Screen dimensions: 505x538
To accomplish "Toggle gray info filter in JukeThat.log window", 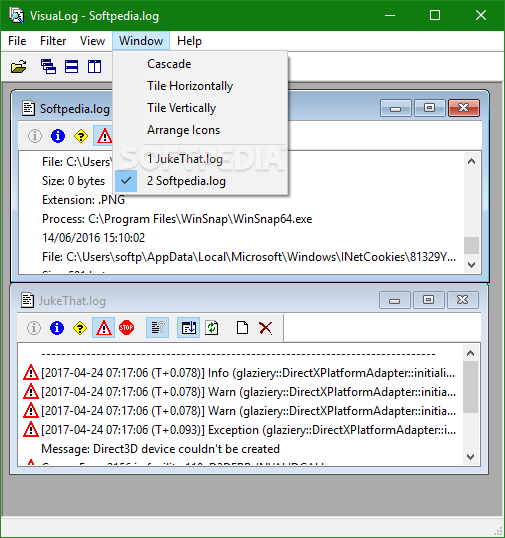I will 34,328.
